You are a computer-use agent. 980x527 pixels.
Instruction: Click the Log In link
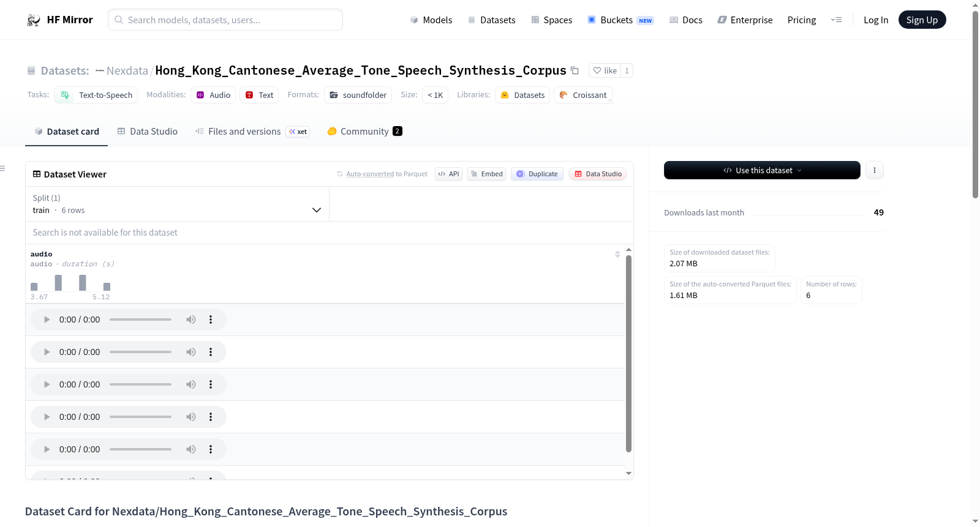pyautogui.click(x=876, y=20)
